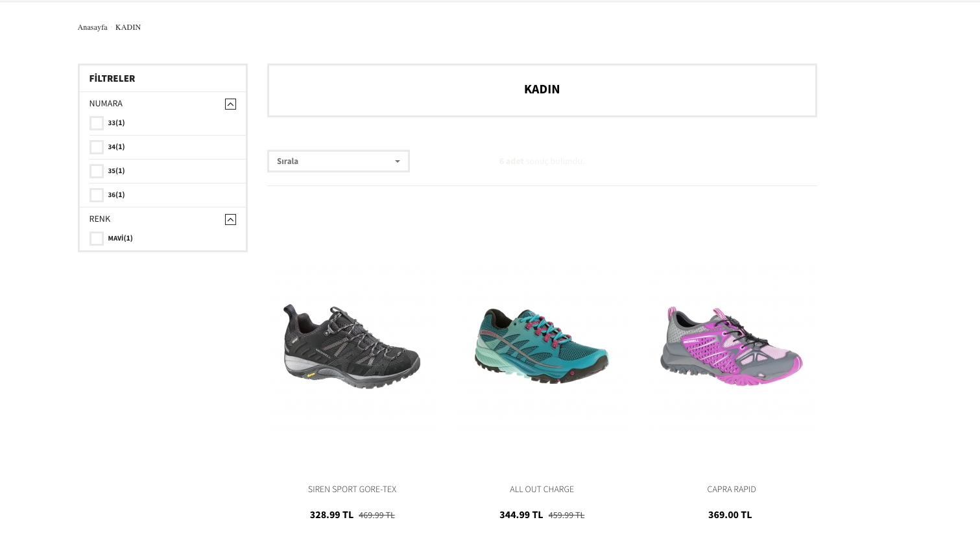Click the ALL OUT CHARGE product title
The width and height of the screenshot is (980, 546).
[x=542, y=490]
